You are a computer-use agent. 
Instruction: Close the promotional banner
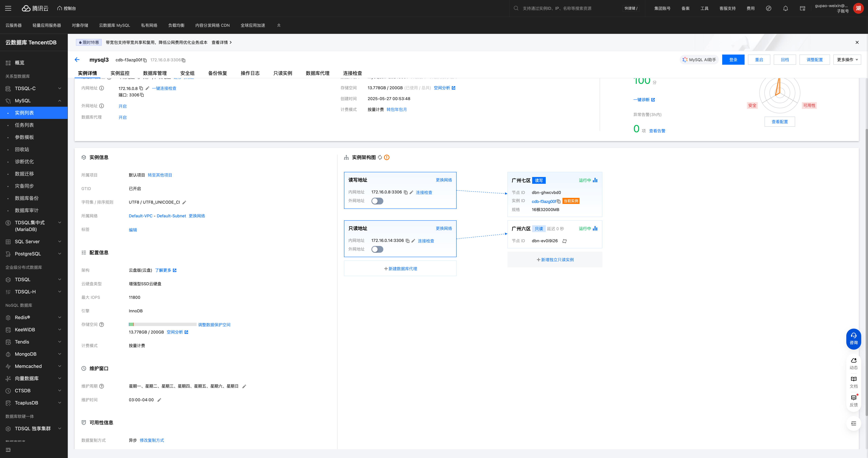pos(857,43)
